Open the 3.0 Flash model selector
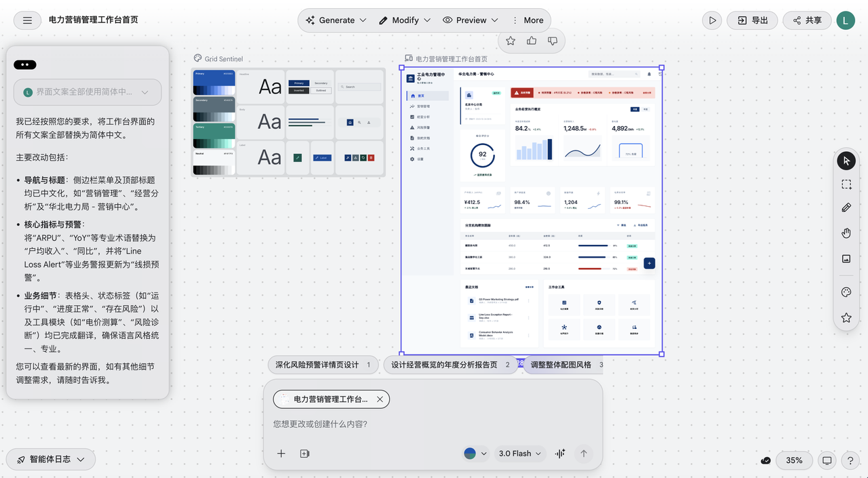Viewport: 868px width, 478px height. coord(520,454)
